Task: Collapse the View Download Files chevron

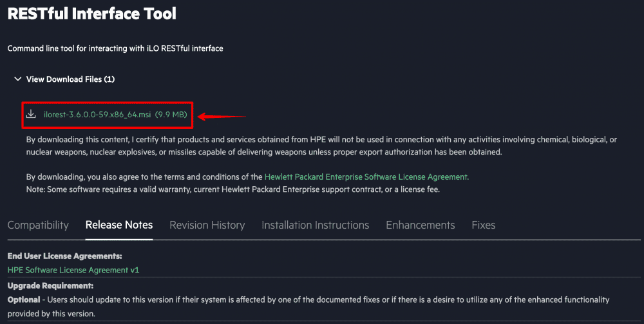Action: coord(17,79)
